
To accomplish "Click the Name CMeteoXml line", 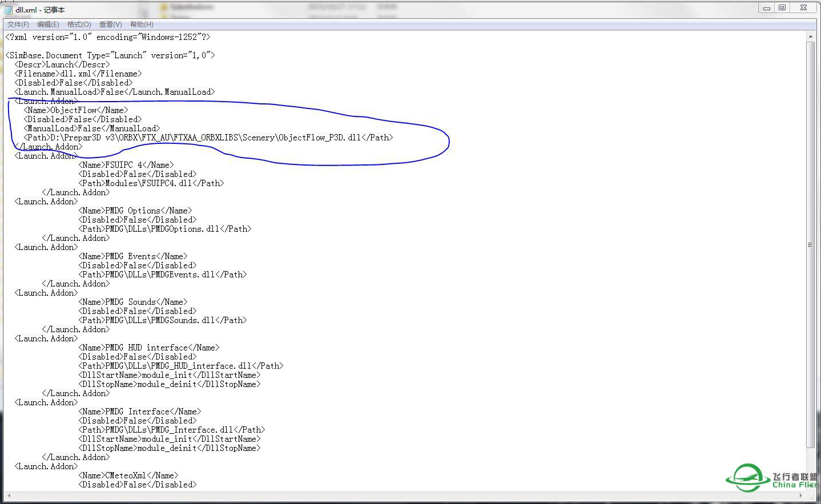I will coord(128,475).
